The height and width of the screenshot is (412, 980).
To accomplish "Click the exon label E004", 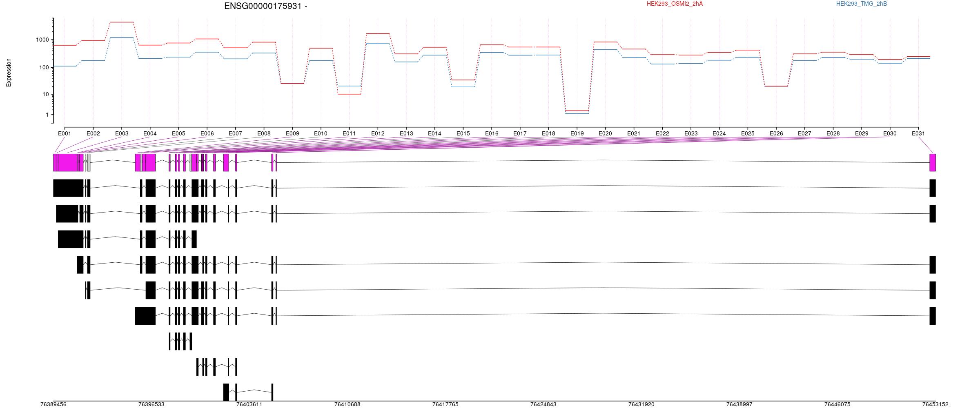I will pyautogui.click(x=150, y=133).
